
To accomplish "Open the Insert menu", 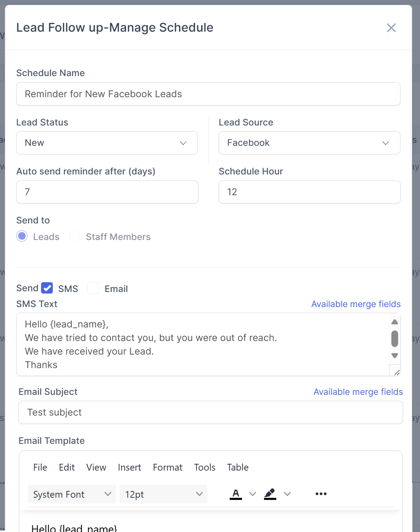I will pyautogui.click(x=129, y=468).
